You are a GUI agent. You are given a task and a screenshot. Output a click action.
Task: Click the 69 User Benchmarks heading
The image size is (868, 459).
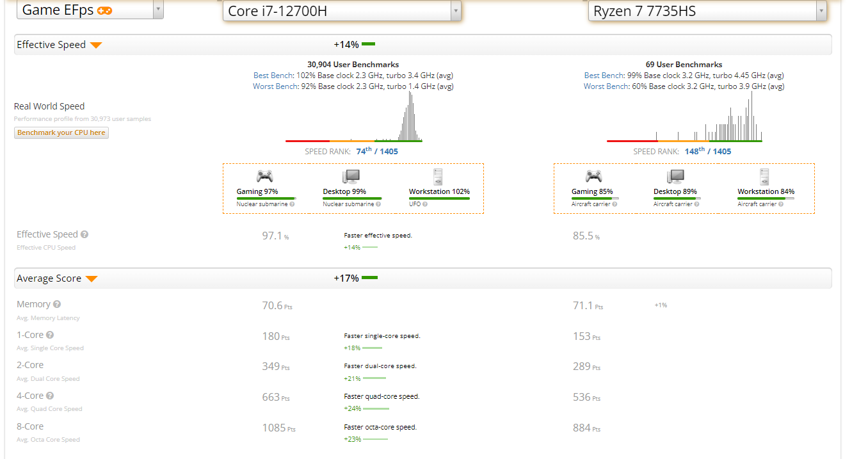coord(684,65)
